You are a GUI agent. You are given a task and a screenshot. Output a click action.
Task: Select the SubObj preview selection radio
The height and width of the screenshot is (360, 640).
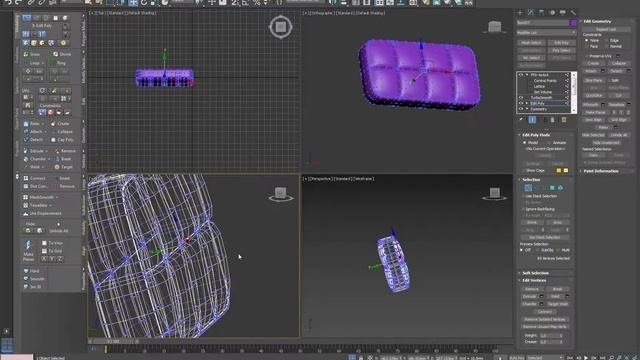(x=538, y=250)
